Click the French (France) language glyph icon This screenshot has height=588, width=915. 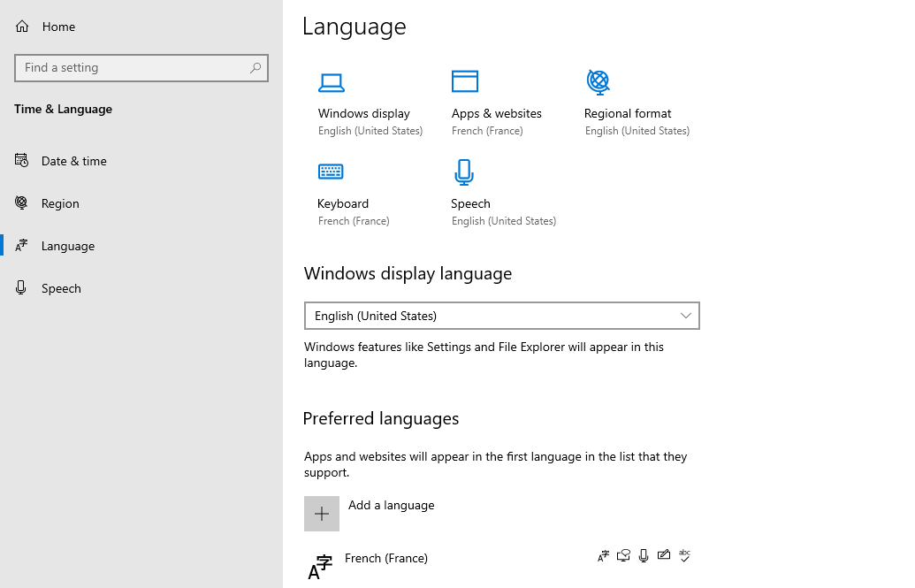click(x=320, y=567)
